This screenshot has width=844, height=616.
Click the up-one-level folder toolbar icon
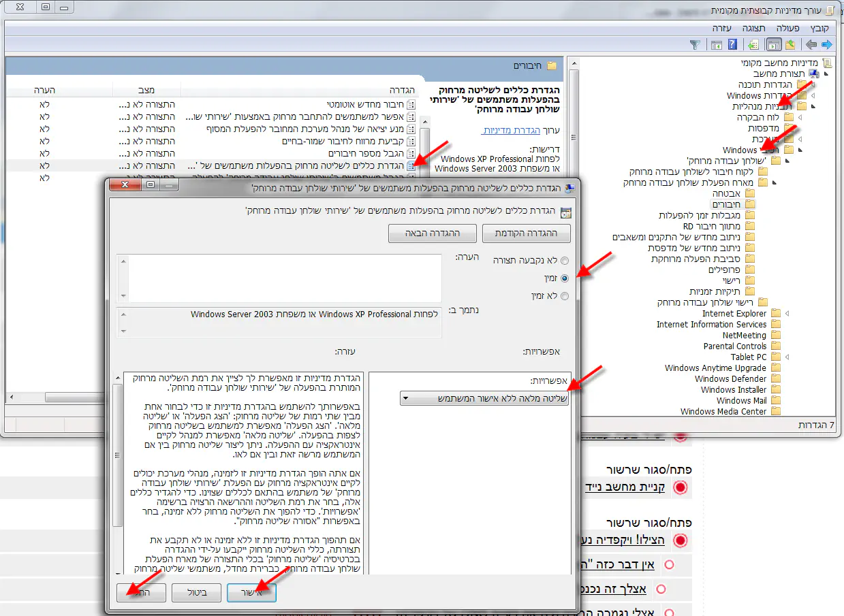point(790,45)
